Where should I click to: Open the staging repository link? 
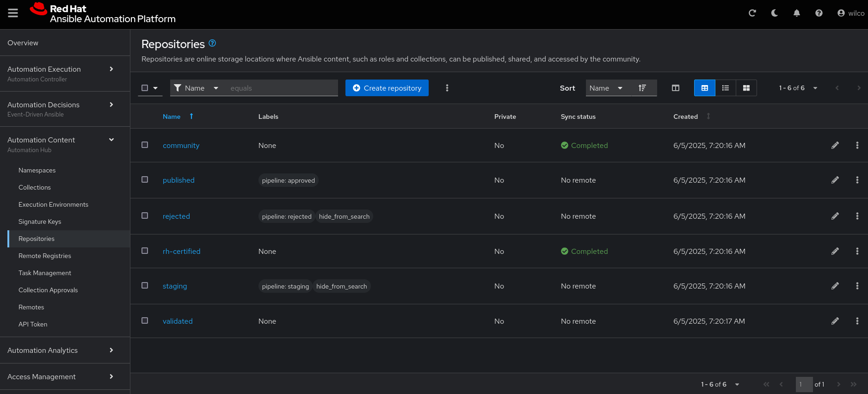(175, 286)
